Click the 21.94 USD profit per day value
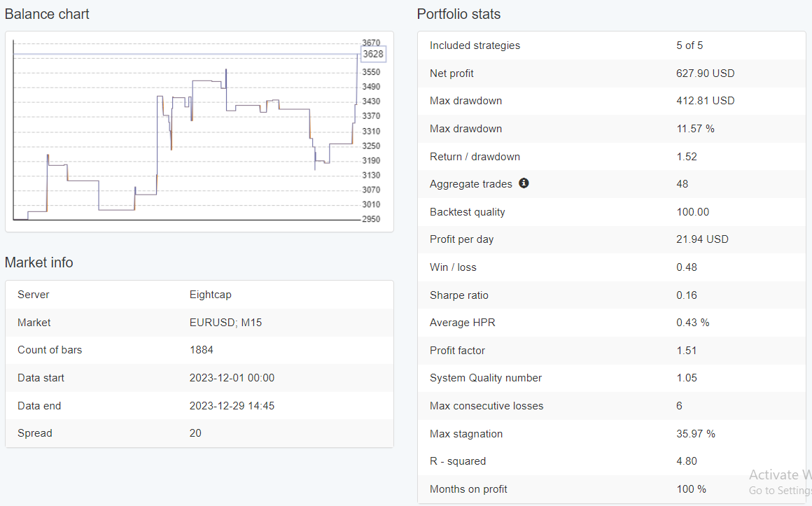 point(702,240)
